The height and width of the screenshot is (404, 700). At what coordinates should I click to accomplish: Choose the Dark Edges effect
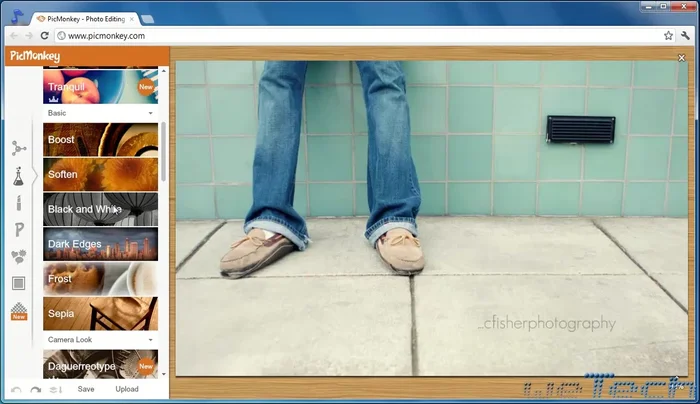point(100,244)
